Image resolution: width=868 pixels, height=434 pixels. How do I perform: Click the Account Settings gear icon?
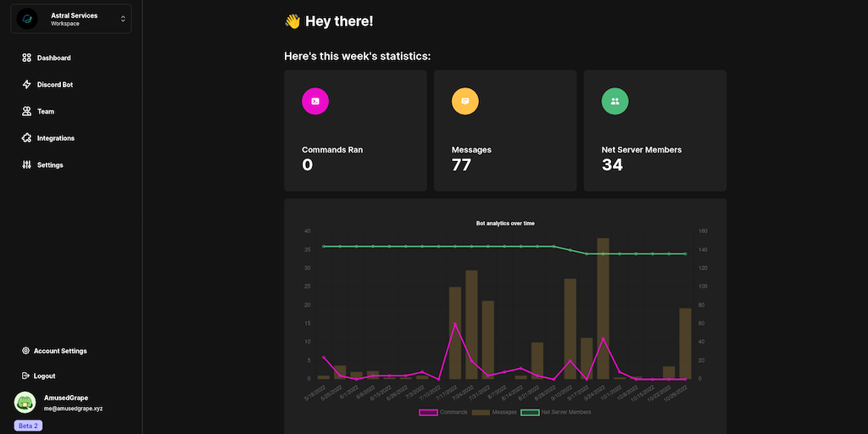tap(26, 351)
